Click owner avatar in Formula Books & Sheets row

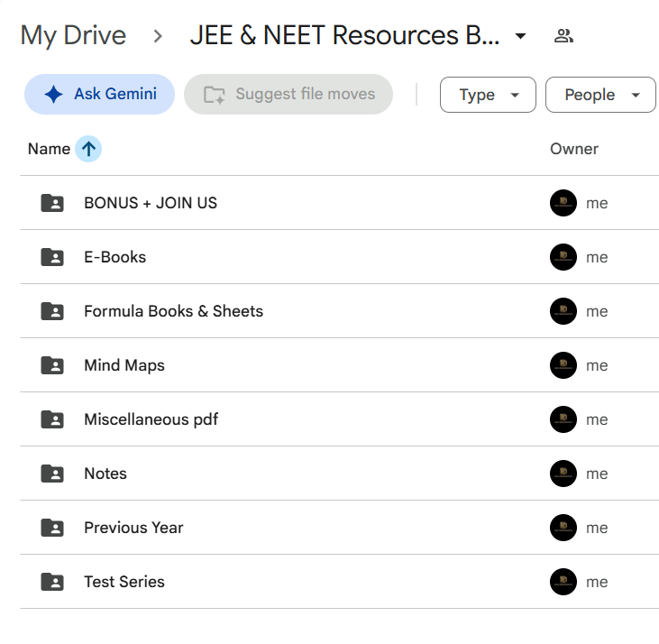pyautogui.click(x=563, y=311)
